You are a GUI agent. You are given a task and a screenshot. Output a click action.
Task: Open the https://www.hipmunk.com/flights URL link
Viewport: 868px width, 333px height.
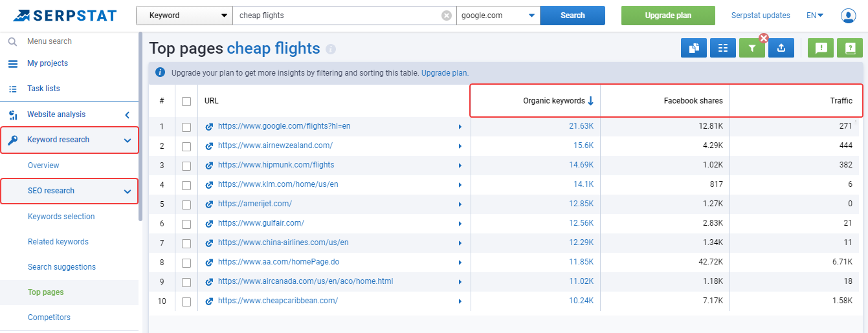pyautogui.click(x=276, y=166)
